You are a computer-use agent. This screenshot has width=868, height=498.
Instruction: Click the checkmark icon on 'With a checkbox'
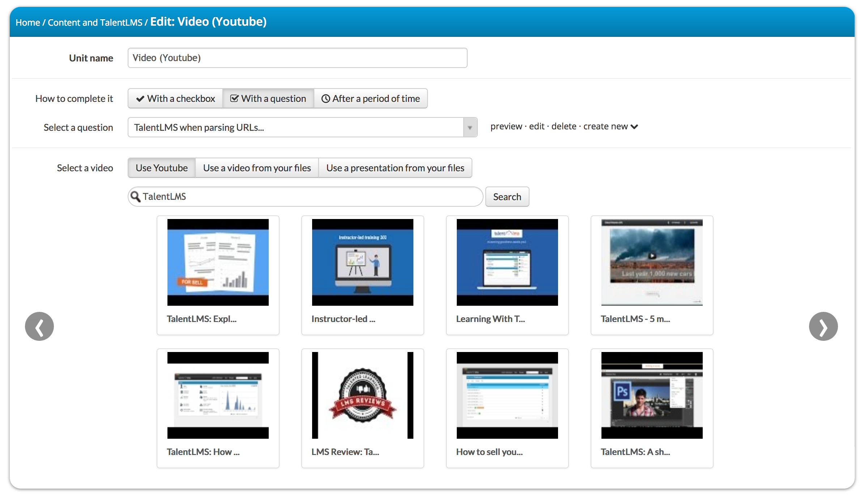pos(140,98)
